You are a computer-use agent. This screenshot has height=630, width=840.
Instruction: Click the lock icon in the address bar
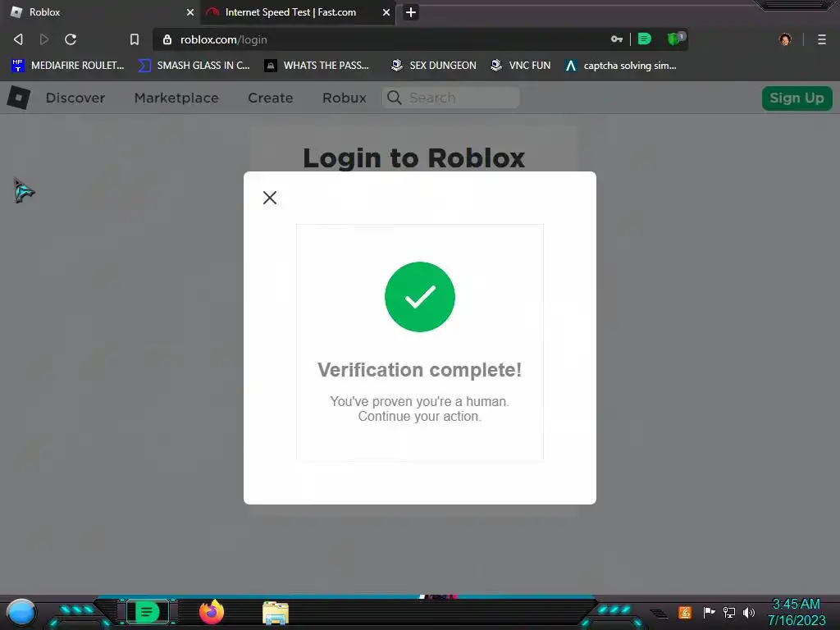click(167, 39)
